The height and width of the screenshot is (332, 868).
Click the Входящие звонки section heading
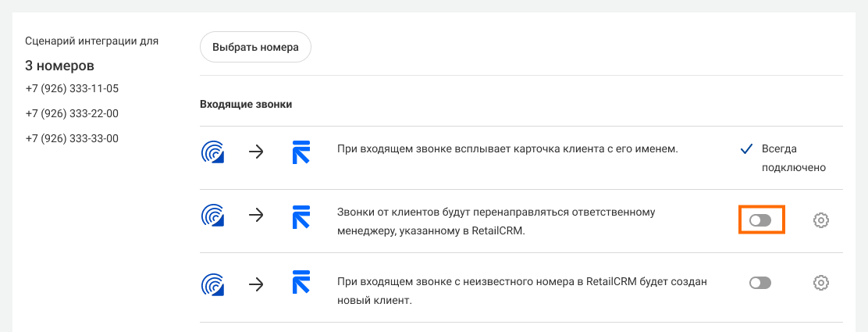[x=246, y=105]
